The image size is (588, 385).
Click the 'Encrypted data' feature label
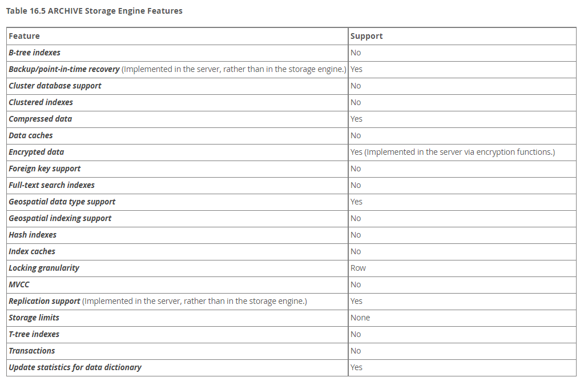point(36,152)
